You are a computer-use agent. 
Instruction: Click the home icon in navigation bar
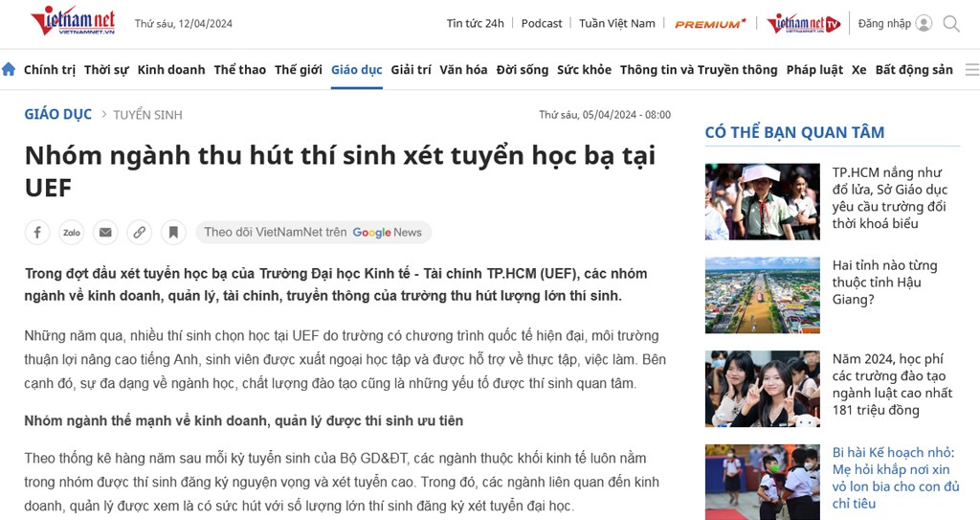[x=9, y=69]
